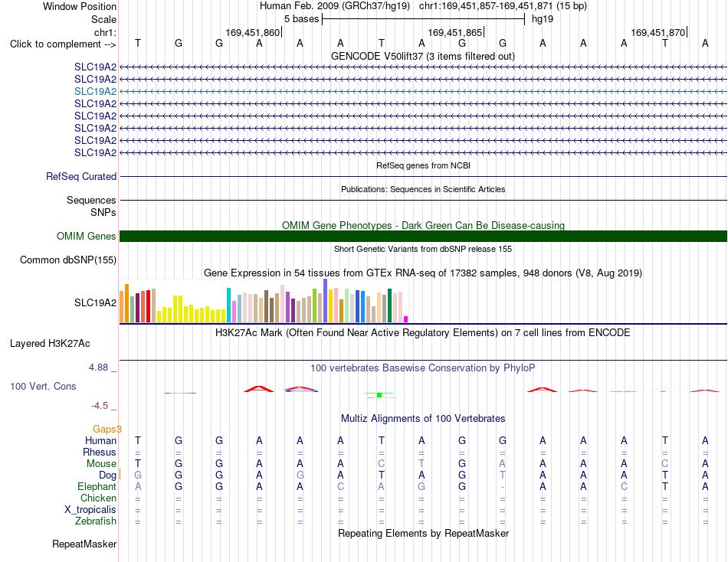Screen dimensions: 728x562
Task: Click the dark green GTEx expression bar
Action: [x=389, y=306]
